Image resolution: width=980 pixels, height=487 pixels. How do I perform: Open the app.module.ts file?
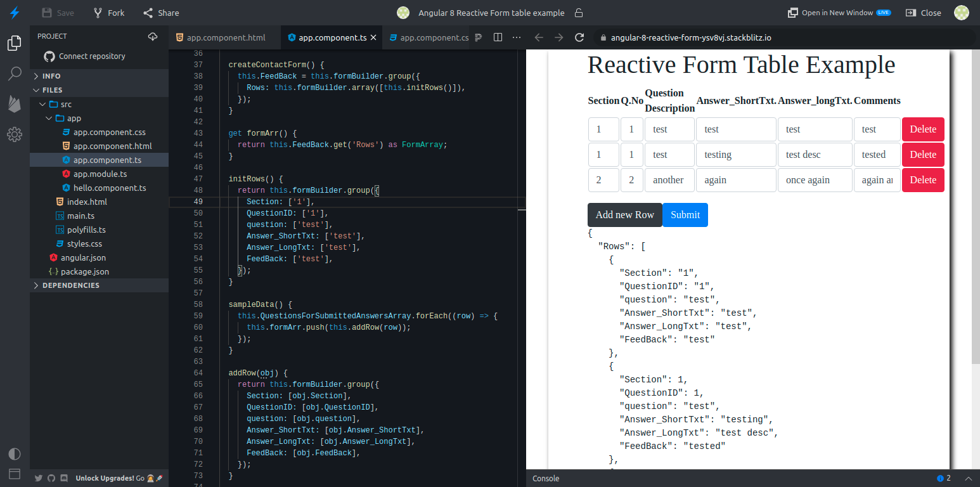coord(100,174)
